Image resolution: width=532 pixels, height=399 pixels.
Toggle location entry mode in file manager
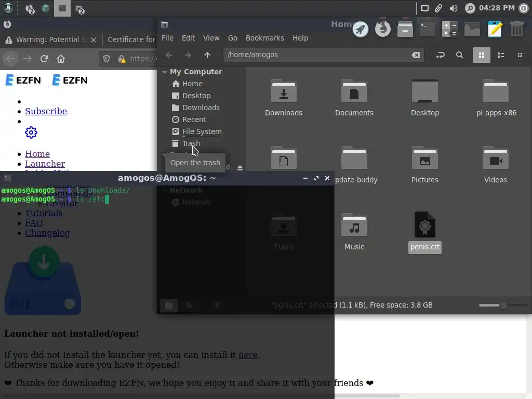[x=441, y=55]
